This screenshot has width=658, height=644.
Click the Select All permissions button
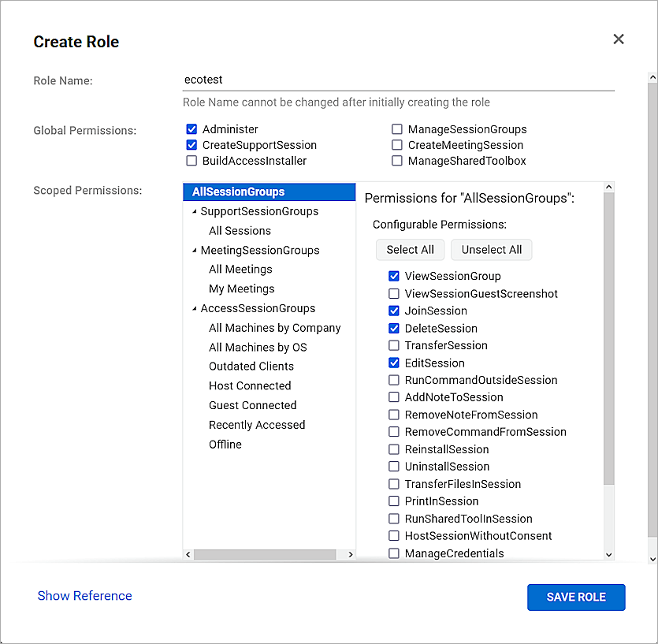[410, 249]
